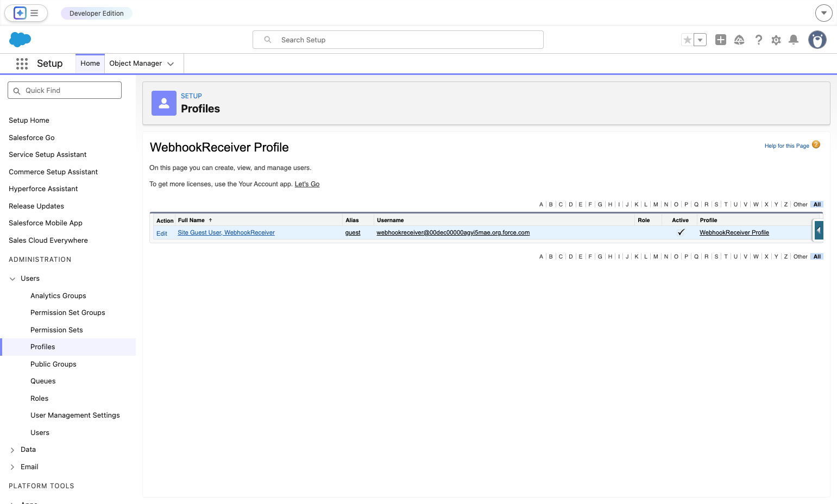Image resolution: width=837 pixels, height=504 pixels.
Task: Click the Help for this Page link
Action: [786, 146]
